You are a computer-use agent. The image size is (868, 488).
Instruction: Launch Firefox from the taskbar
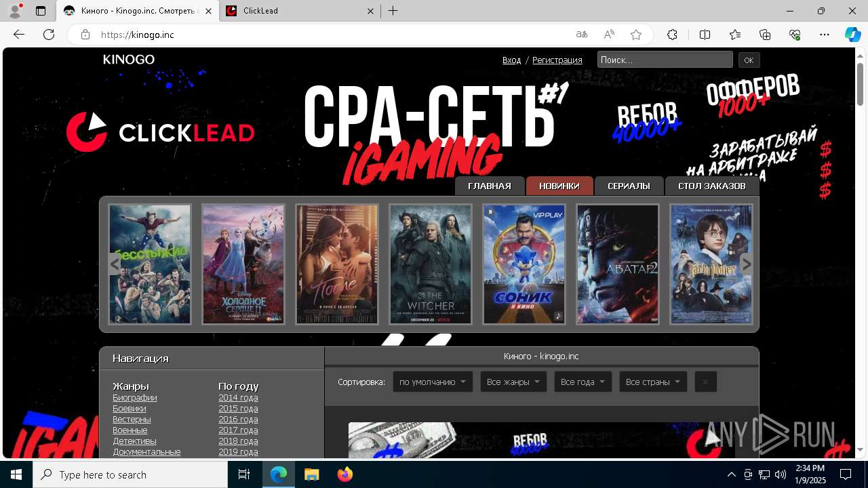coord(345,474)
